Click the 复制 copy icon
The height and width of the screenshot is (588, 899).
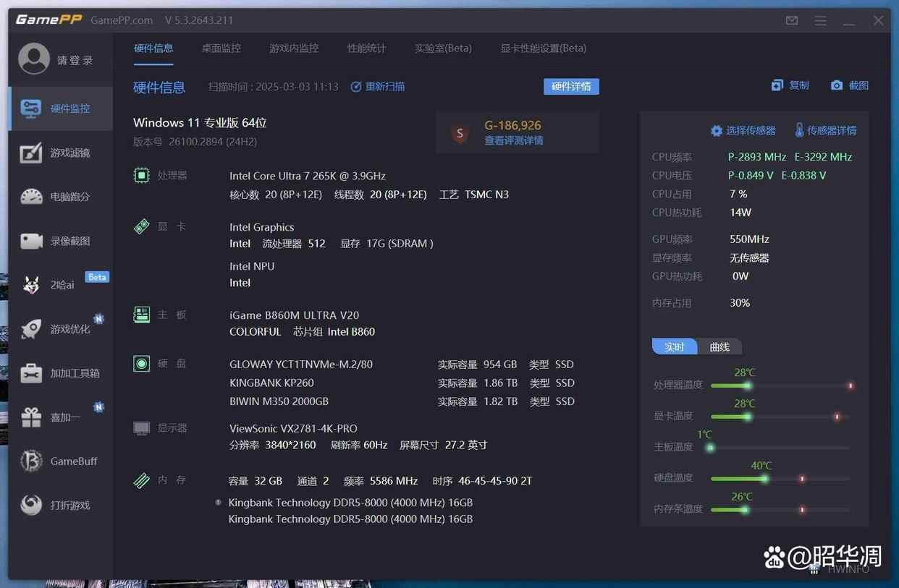coord(777,85)
